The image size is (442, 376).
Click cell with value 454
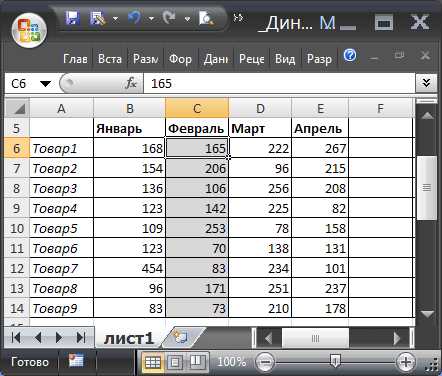coord(129,268)
